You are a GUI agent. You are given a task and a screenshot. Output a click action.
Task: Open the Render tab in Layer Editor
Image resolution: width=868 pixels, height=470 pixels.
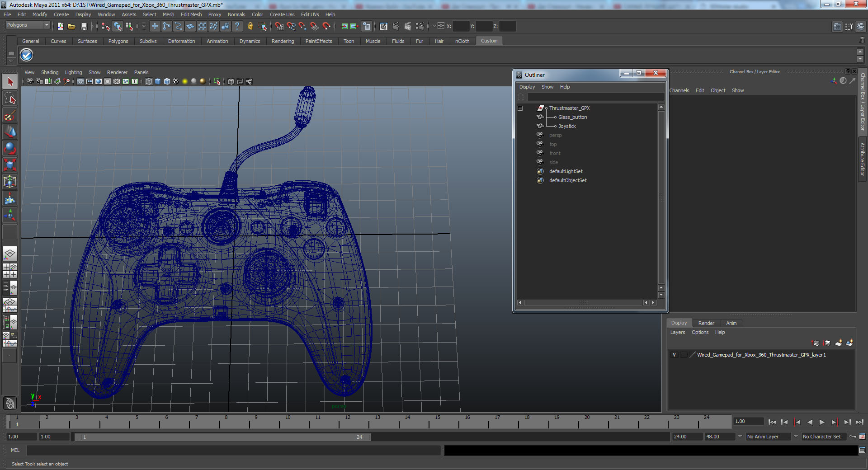tap(706, 323)
